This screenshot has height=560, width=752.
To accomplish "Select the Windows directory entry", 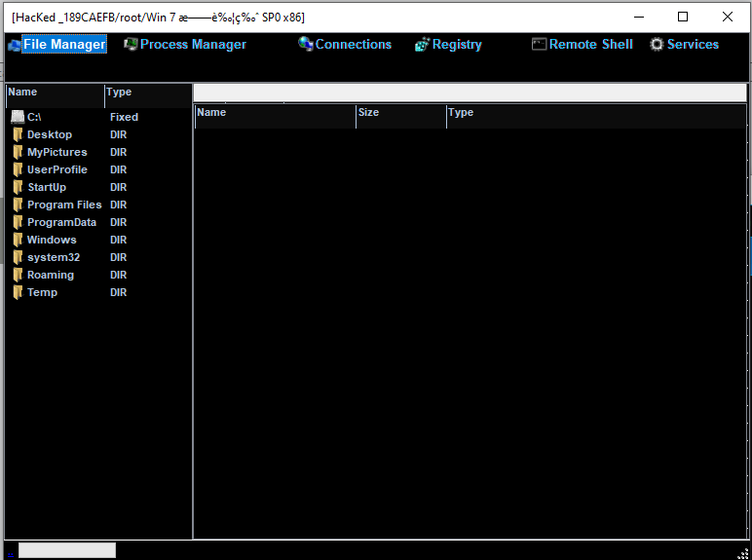I will (x=52, y=240).
